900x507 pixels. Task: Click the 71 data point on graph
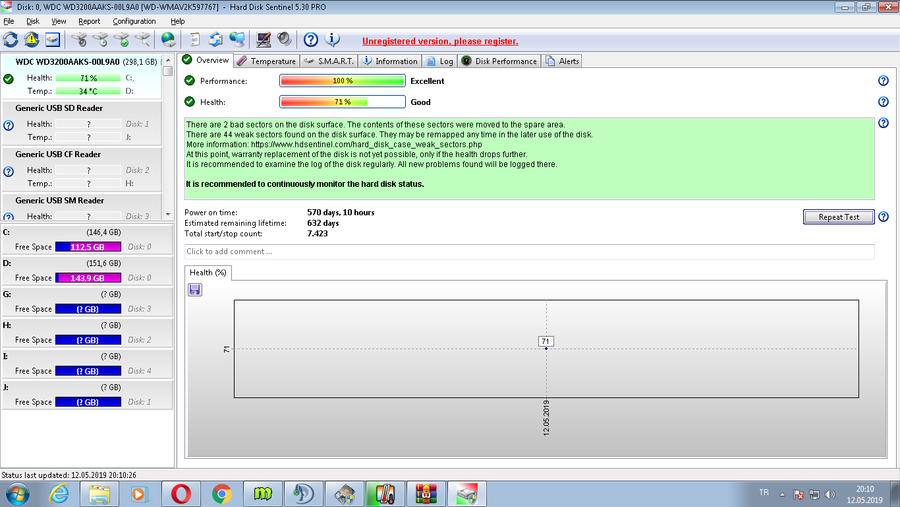[x=546, y=348]
